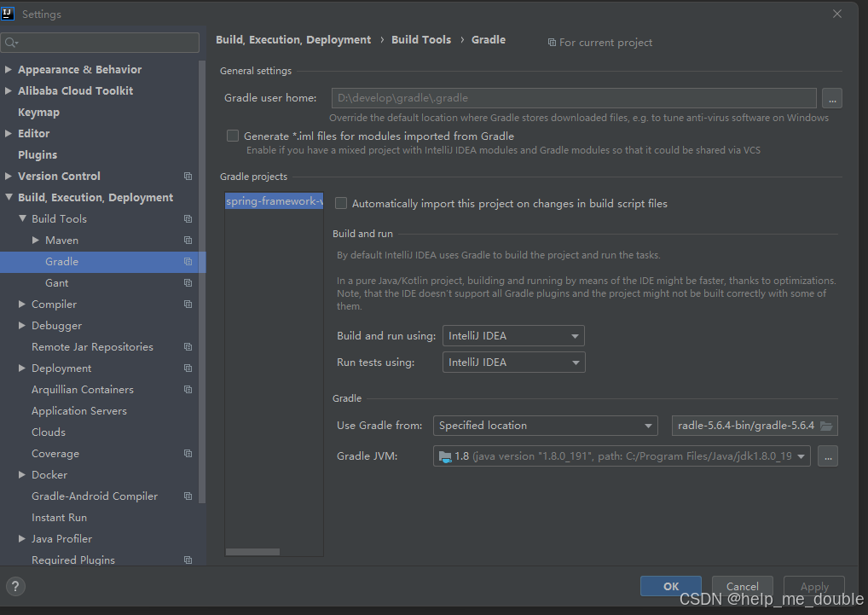
Task: Click Build, Execution, Deployment breadcrumb
Action: point(293,40)
